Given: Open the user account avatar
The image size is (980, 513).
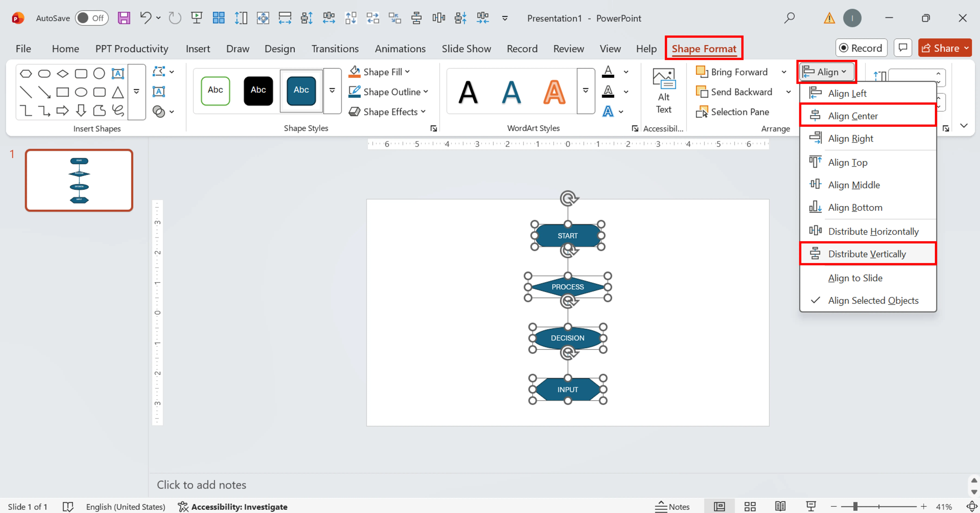Looking at the screenshot, I should point(852,18).
